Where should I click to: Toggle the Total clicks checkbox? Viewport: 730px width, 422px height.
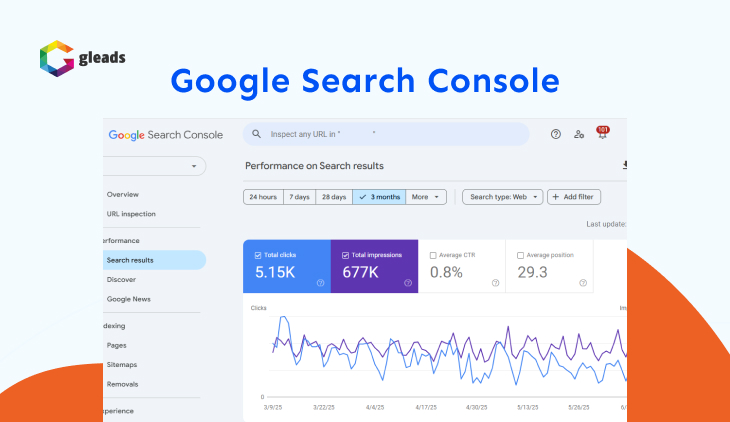[258, 255]
